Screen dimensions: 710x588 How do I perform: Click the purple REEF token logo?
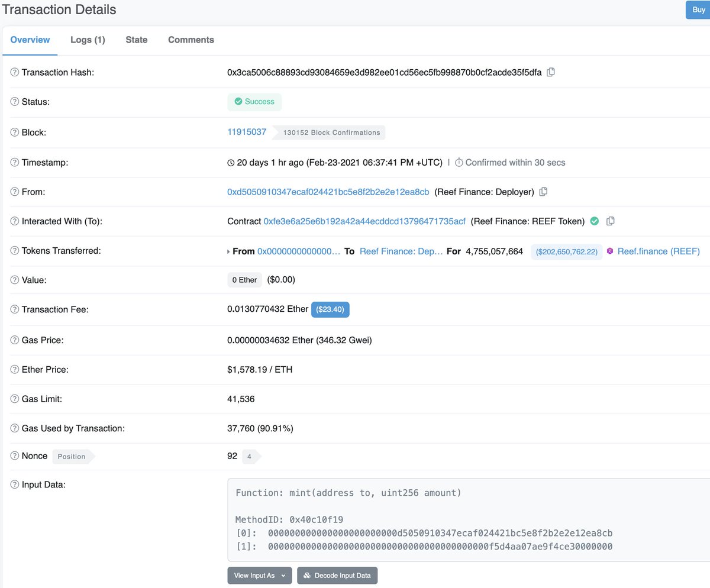pos(610,251)
